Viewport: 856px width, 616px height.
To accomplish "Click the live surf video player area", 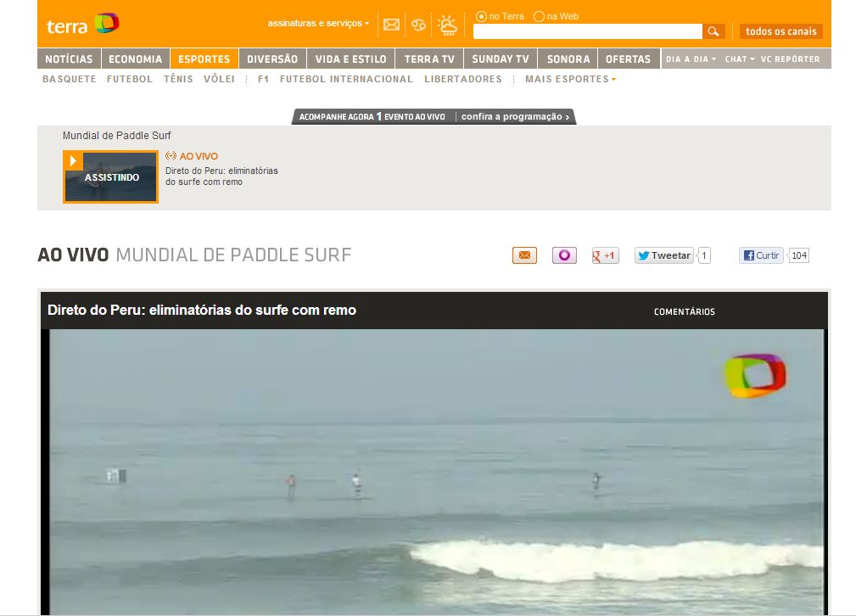I will click(x=436, y=473).
